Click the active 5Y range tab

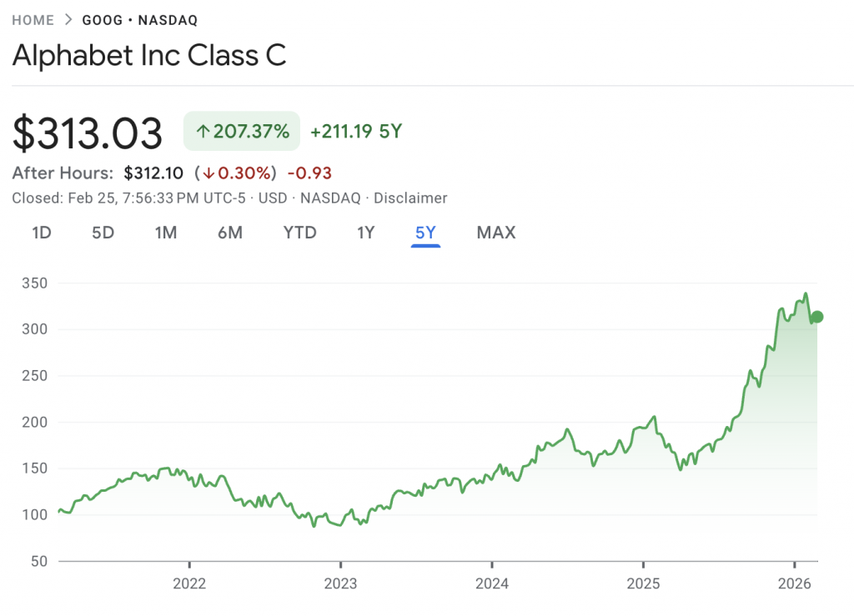click(x=426, y=233)
